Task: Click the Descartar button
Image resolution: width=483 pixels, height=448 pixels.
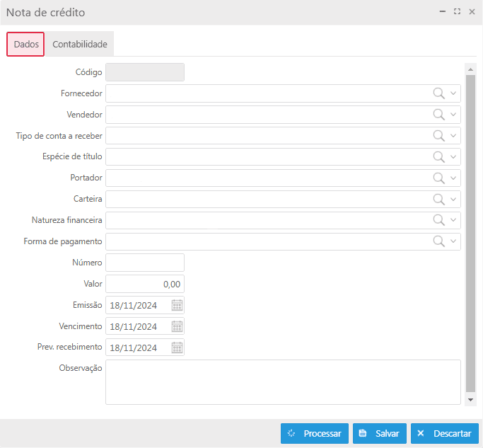Action: pyautogui.click(x=444, y=434)
